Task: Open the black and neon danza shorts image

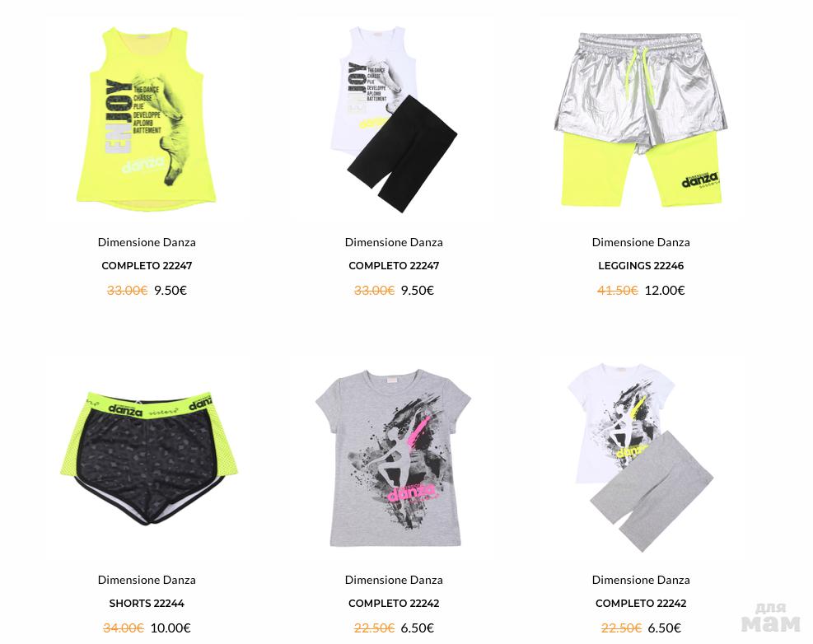Action: [x=148, y=457]
